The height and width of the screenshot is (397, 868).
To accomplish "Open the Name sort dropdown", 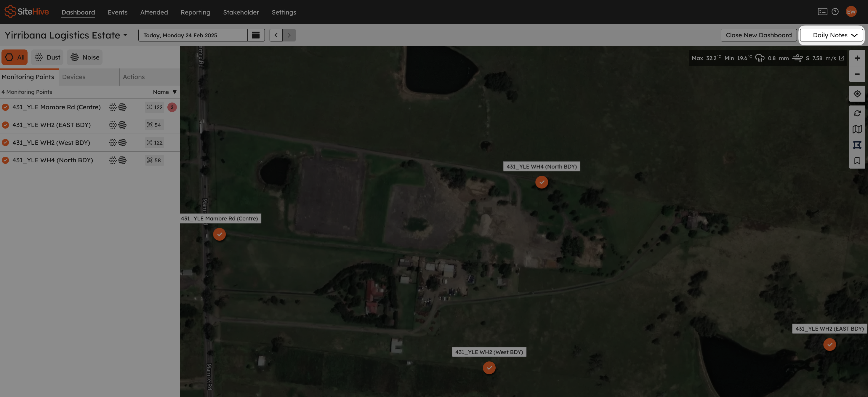I will pyautogui.click(x=165, y=92).
